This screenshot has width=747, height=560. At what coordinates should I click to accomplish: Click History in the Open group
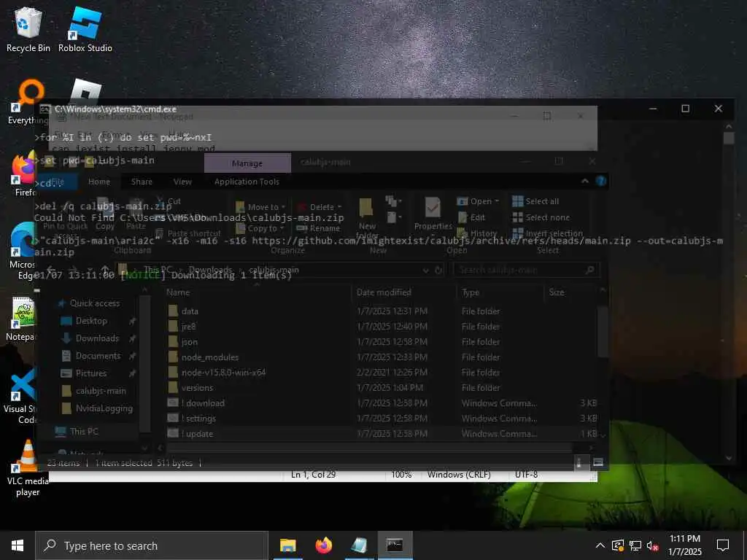tap(477, 233)
